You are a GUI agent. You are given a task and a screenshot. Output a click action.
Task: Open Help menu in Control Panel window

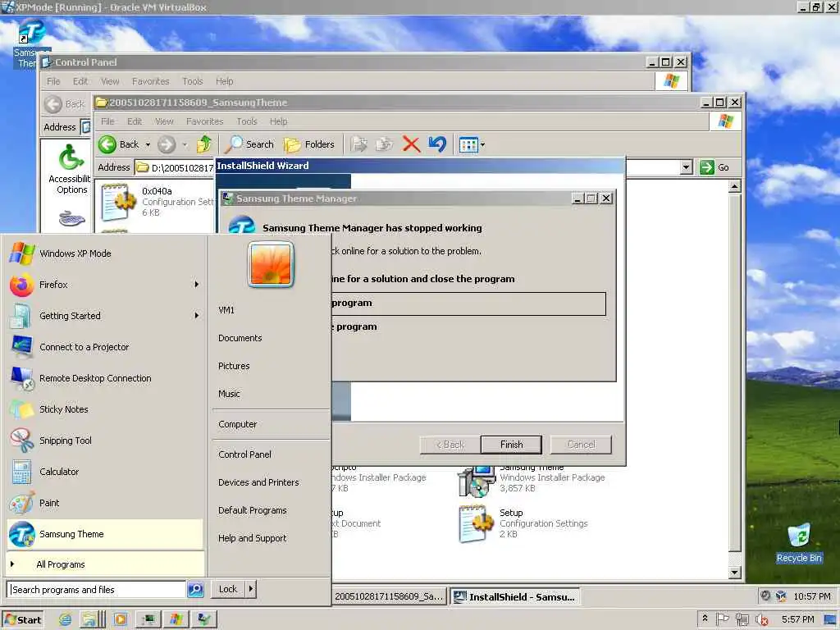[225, 81]
